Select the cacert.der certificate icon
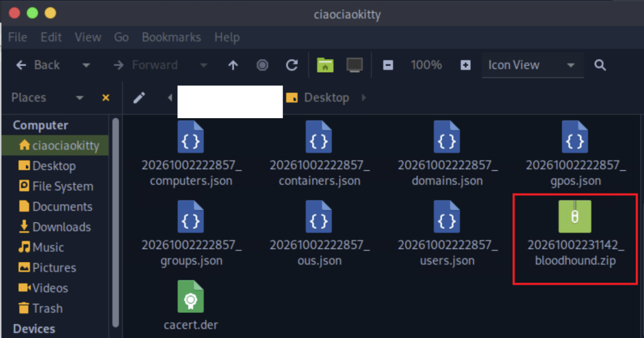The width and height of the screenshot is (644, 338). [191, 297]
